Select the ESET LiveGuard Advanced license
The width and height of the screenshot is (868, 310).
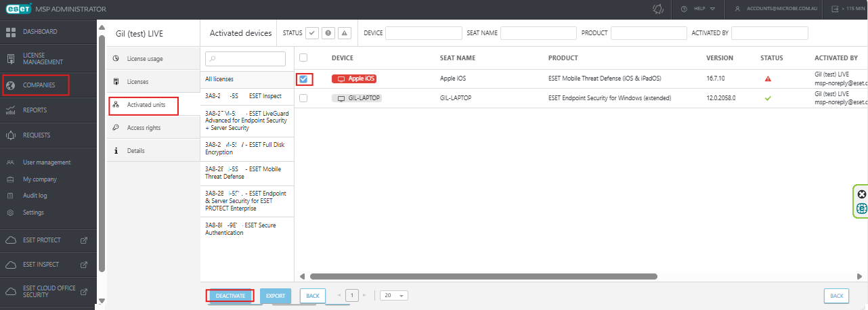click(248, 120)
